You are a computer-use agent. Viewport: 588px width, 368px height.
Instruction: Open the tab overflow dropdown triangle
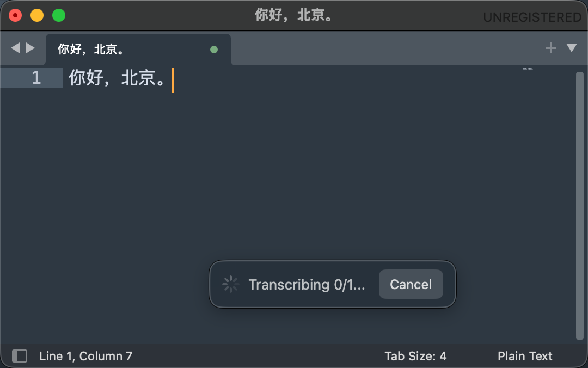pyautogui.click(x=571, y=48)
